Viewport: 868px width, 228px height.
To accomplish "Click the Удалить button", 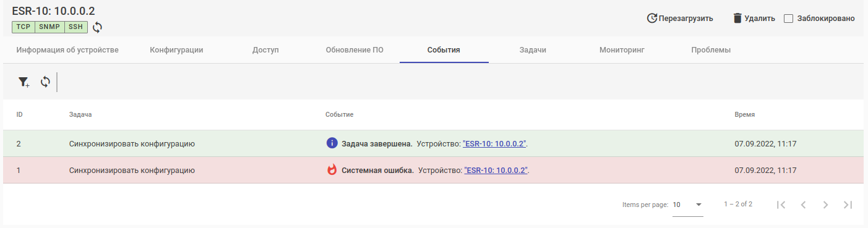I will click(754, 19).
